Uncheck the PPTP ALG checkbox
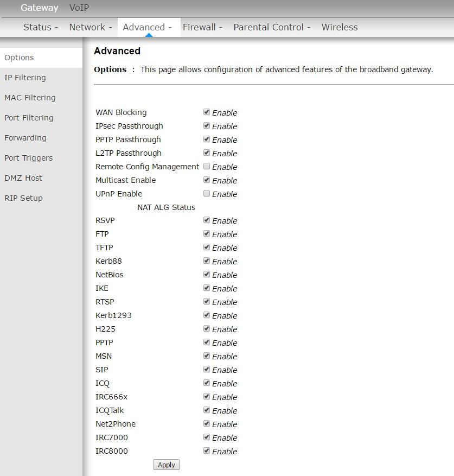 click(207, 342)
